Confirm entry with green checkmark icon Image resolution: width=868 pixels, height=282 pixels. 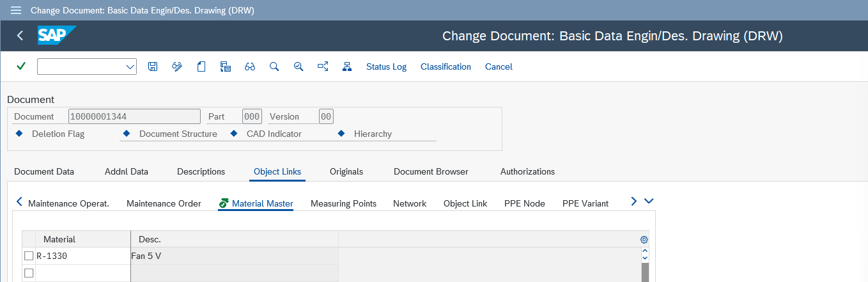21,67
